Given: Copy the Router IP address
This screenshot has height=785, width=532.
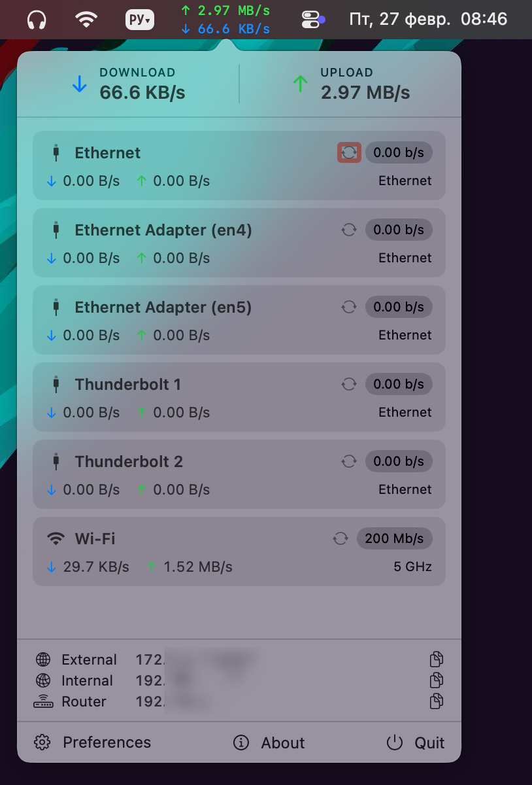Looking at the screenshot, I should point(437,701).
